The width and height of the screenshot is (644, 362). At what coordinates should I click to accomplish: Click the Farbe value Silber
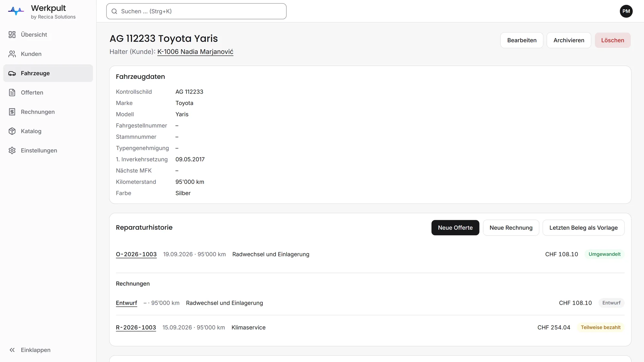point(183,193)
